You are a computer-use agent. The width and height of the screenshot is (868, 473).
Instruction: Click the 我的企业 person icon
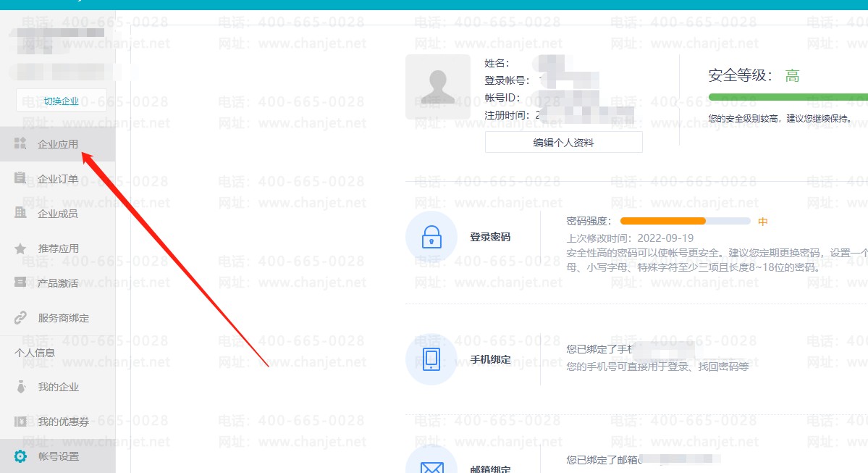click(x=21, y=387)
